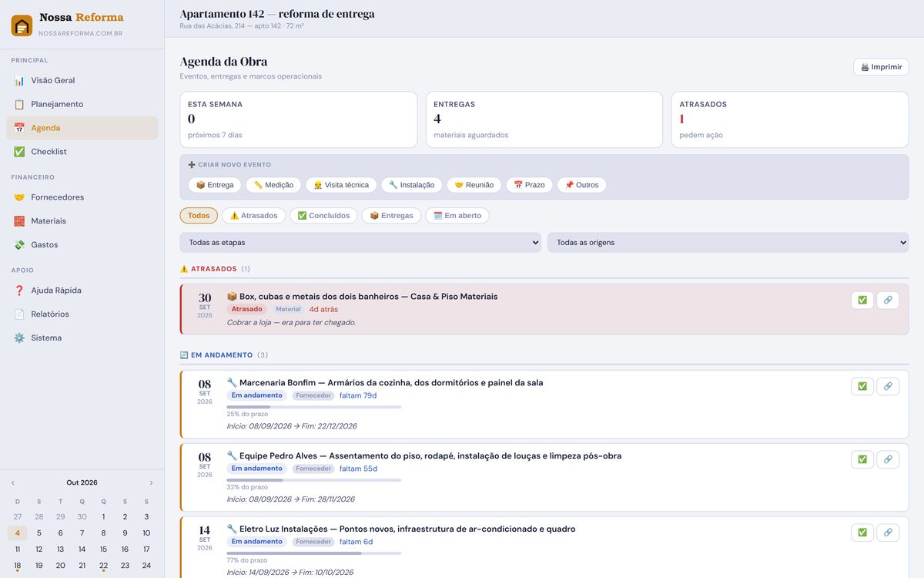Image resolution: width=924 pixels, height=578 pixels.
Task: Create a new Medição event
Action: coord(273,185)
